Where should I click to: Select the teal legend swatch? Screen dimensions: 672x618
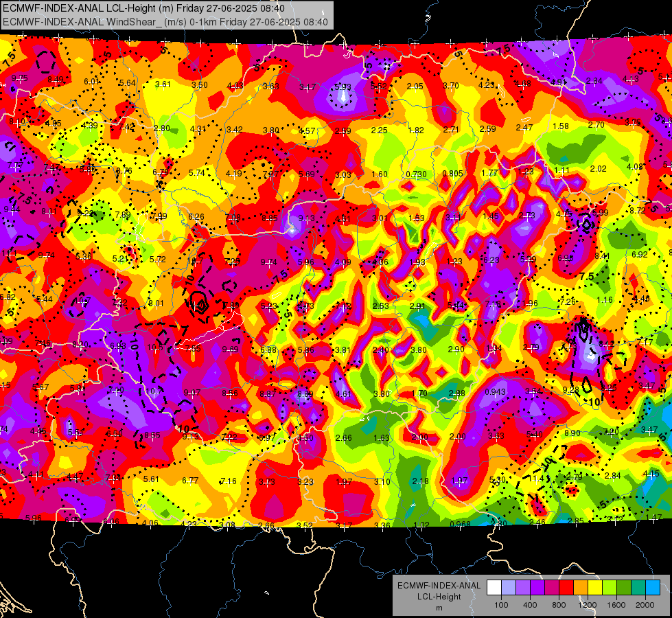(638, 588)
